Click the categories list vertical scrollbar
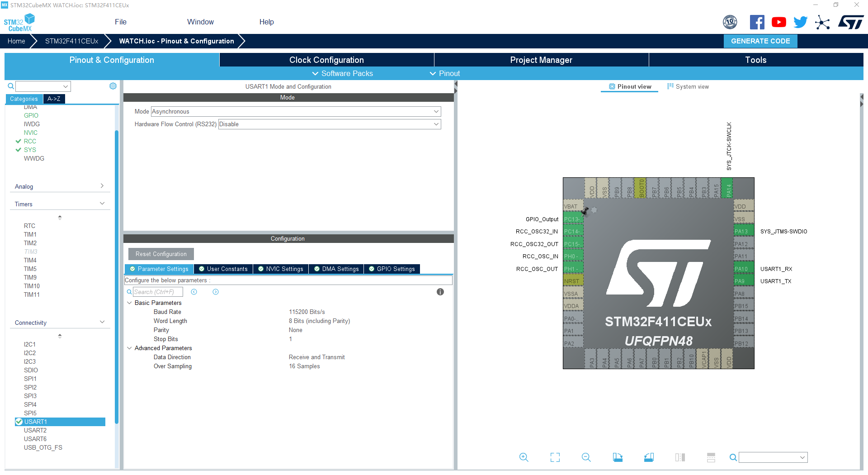Viewport: 868px width, 475px height. tap(117, 277)
